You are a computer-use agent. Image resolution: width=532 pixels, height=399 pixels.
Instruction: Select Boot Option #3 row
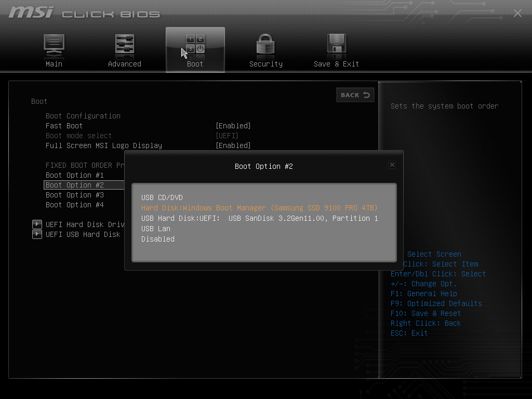click(x=75, y=195)
